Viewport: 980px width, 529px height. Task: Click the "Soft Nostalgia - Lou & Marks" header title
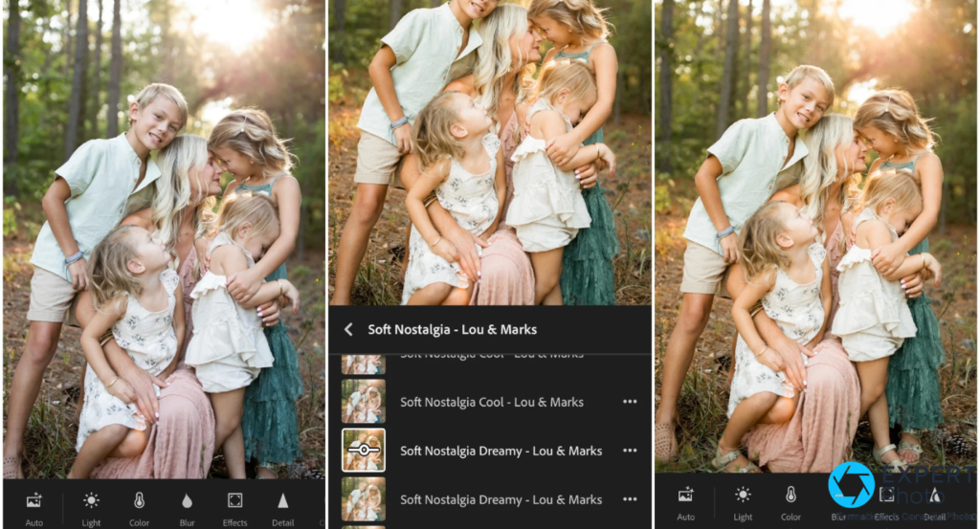tap(453, 330)
